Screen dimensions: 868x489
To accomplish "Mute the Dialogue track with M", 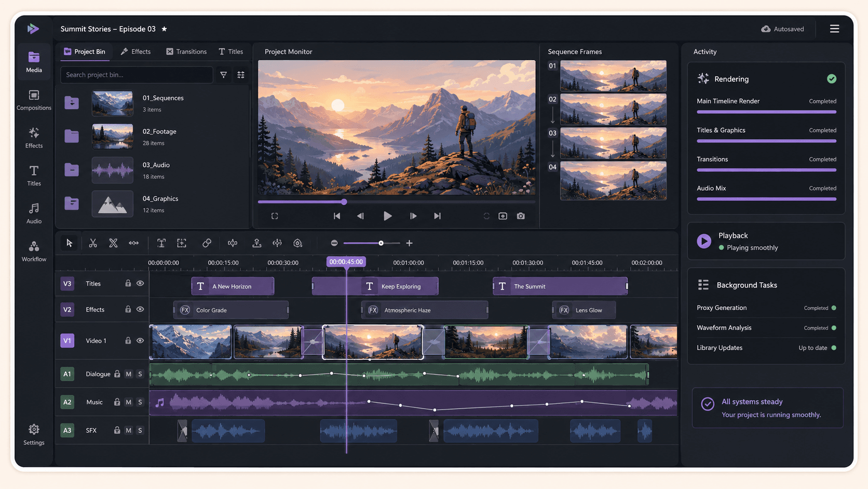I will click(x=128, y=374).
